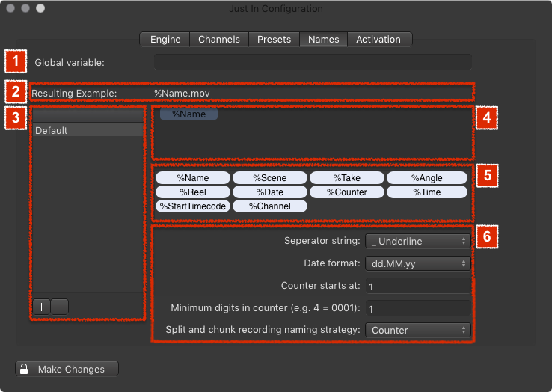This screenshot has width=552, height=392.
Task: Go to the Presets tab
Action: pyautogui.click(x=274, y=39)
